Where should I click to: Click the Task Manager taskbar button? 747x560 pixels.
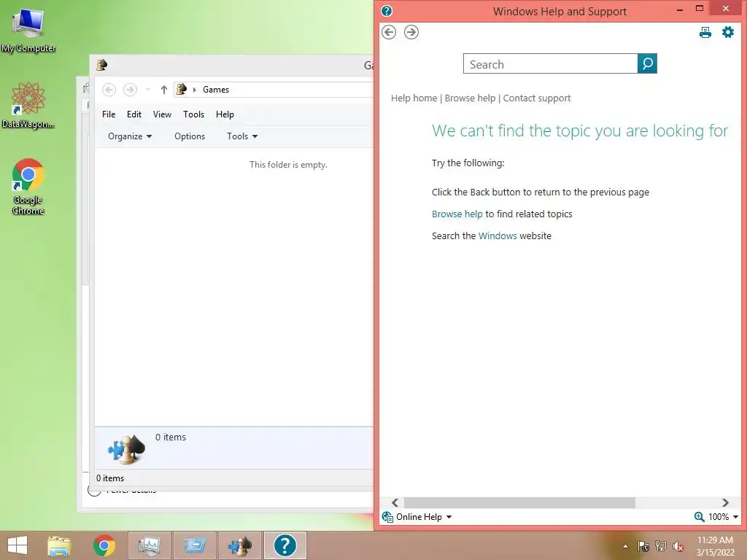pyautogui.click(x=149, y=545)
